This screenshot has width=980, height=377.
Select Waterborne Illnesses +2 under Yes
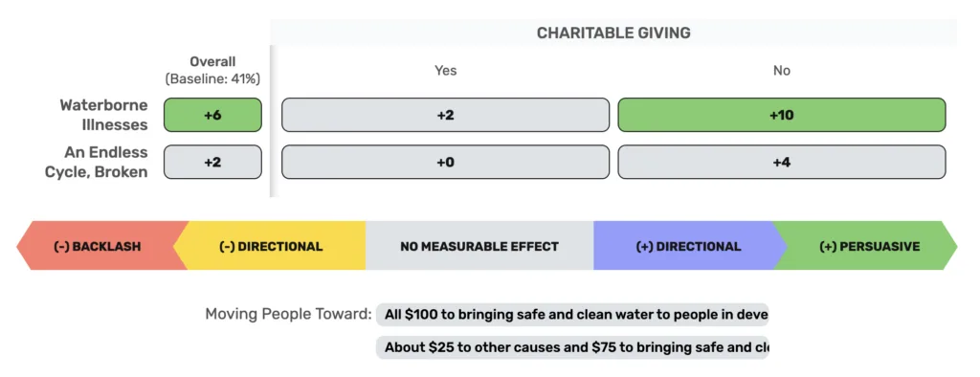(445, 115)
